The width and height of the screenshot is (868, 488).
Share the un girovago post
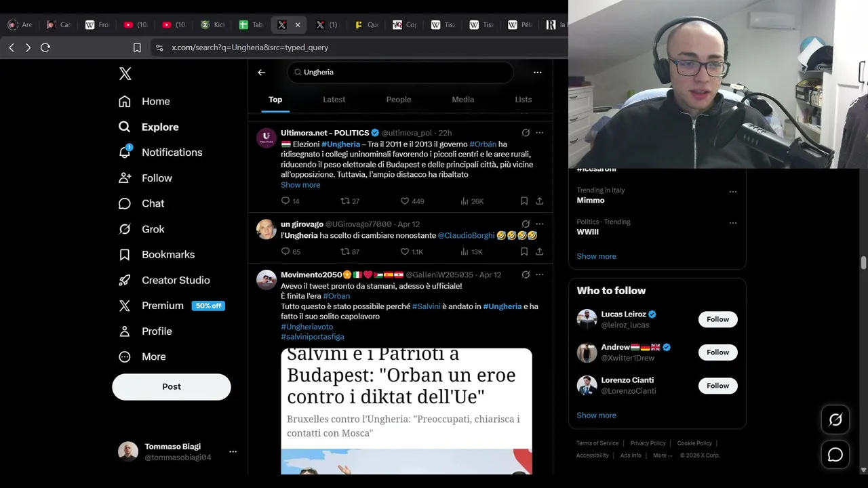(540, 251)
